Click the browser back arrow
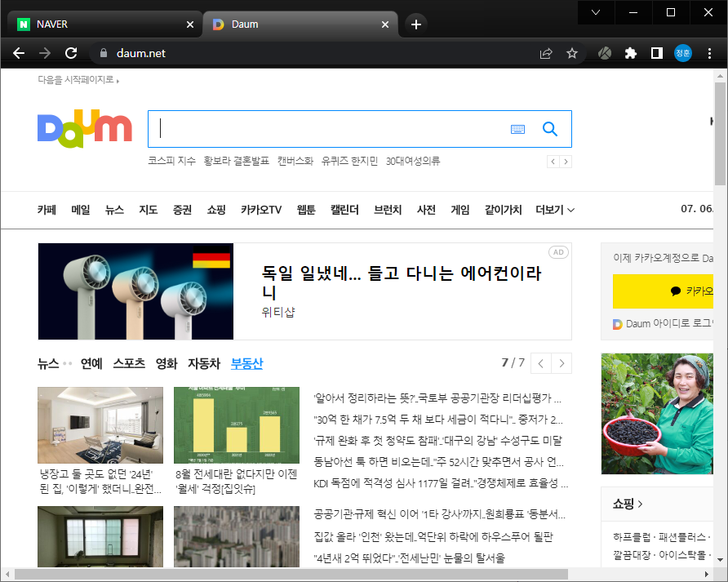The image size is (728, 582). [19, 53]
